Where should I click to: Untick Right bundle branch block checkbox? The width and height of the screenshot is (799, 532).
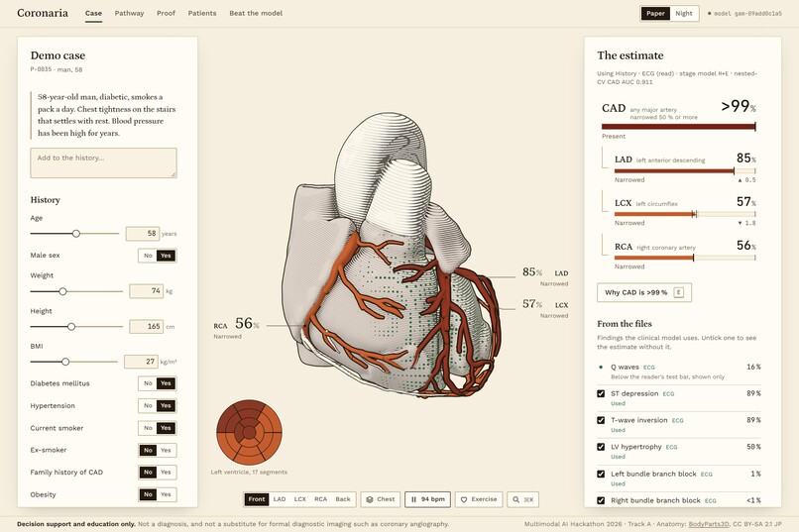pyautogui.click(x=601, y=500)
